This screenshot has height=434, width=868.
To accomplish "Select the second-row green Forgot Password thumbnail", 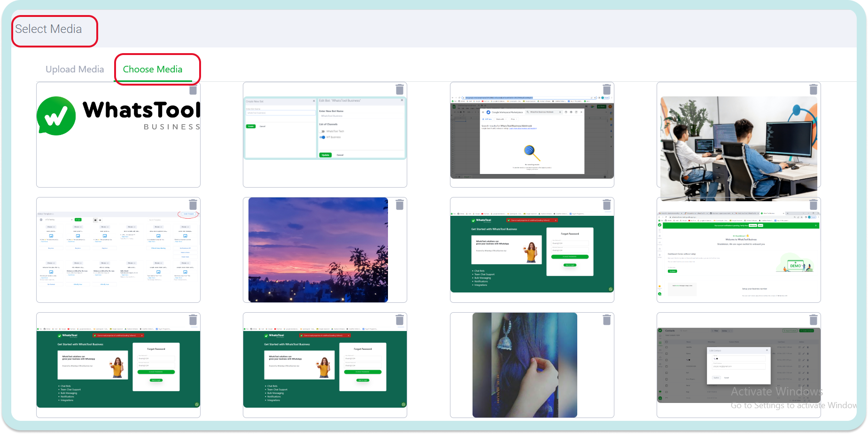I will (532, 252).
